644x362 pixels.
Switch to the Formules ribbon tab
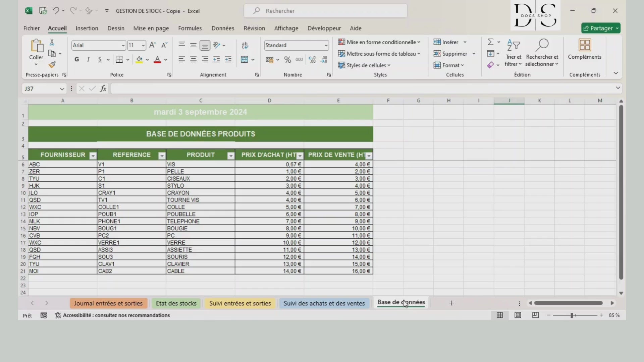[190, 28]
